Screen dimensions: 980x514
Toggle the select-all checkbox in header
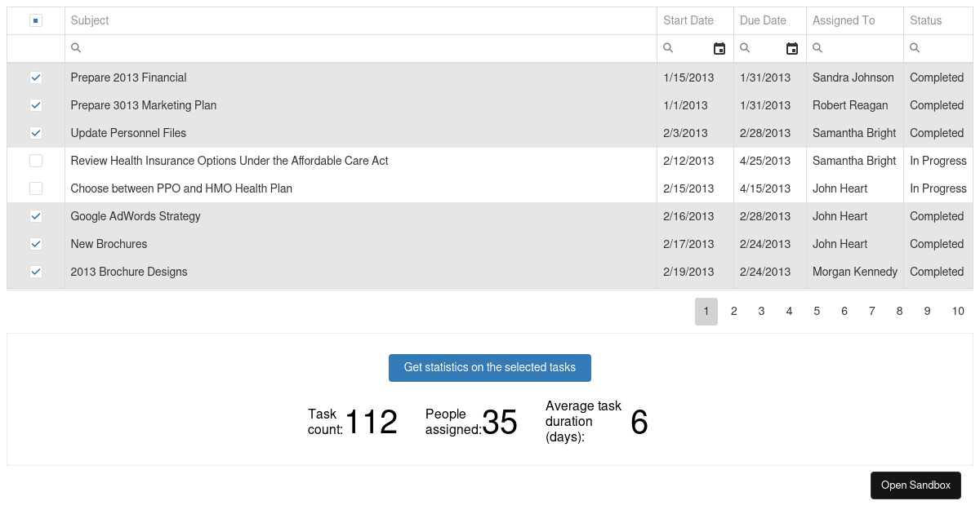(x=36, y=20)
